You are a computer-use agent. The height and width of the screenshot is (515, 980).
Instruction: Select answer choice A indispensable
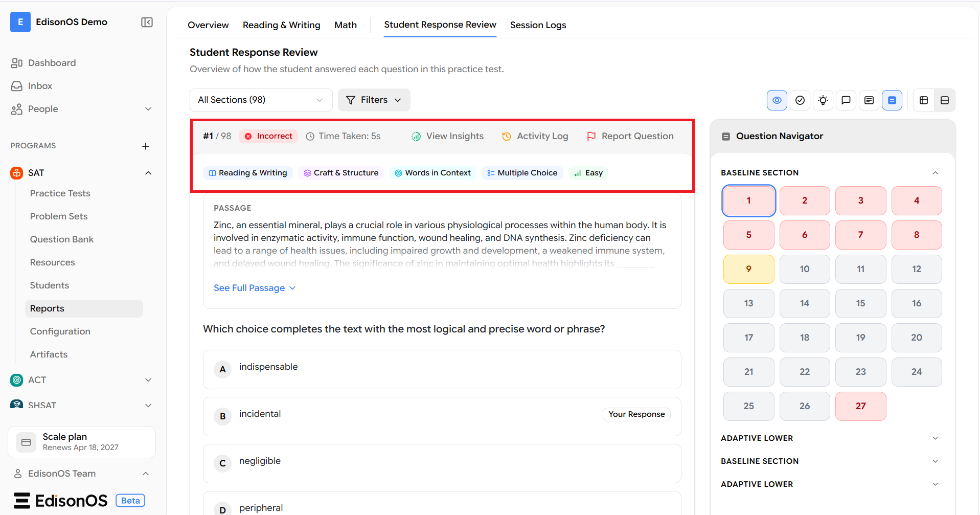(x=442, y=369)
